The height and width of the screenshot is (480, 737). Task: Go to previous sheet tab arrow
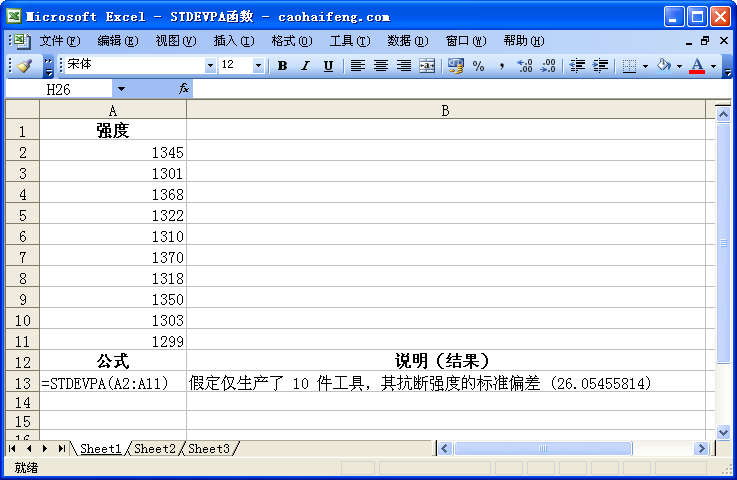point(29,449)
